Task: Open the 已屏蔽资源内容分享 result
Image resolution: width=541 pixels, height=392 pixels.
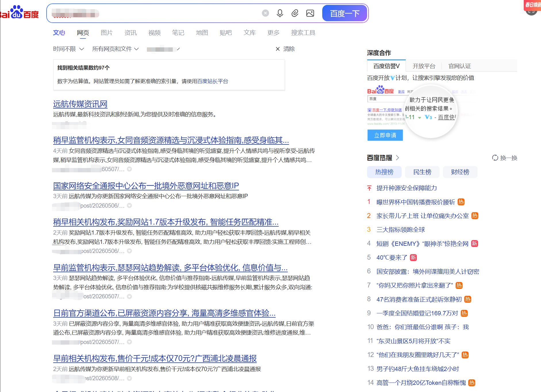Action: pyautogui.click(x=164, y=313)
